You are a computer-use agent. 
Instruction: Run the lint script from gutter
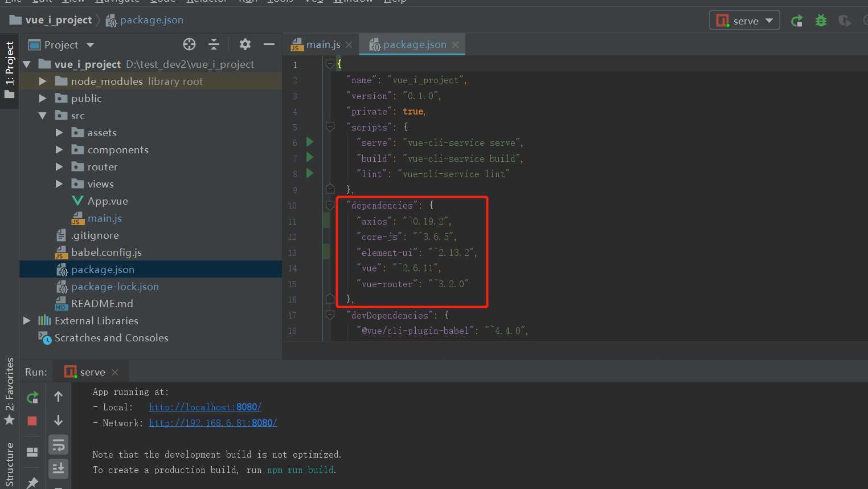(310, 173)
